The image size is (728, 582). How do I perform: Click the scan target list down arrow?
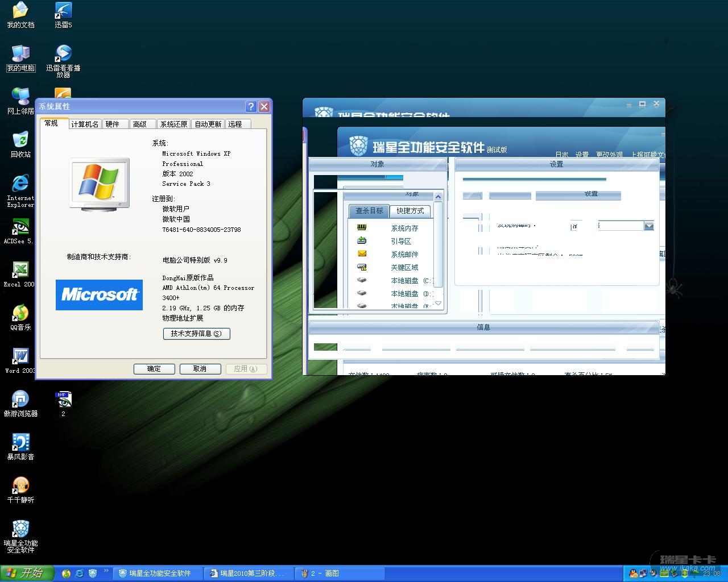(438, 303)
